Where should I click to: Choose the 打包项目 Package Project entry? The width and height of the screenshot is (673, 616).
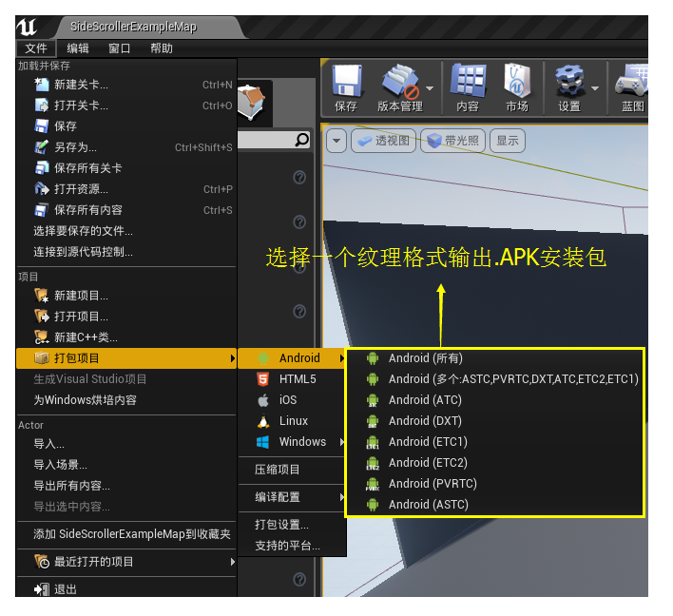(126, 358)
